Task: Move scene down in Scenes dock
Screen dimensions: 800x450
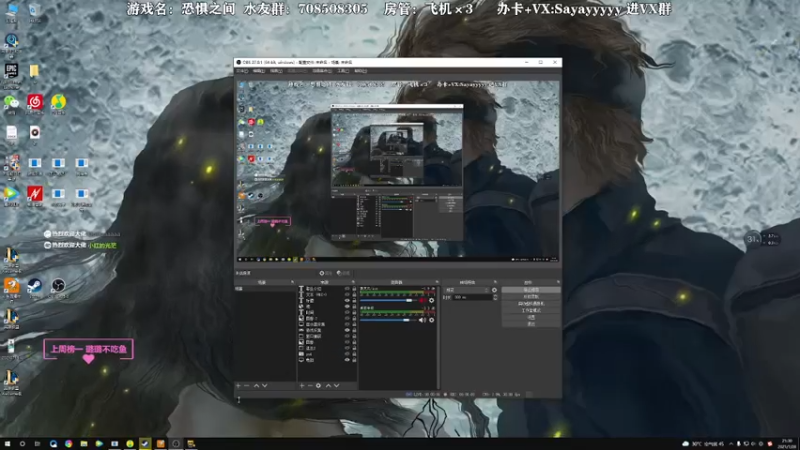Action: [265, 386]
